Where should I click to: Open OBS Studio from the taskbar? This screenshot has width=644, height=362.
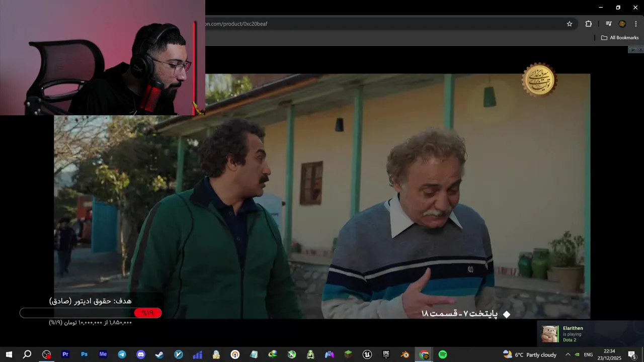point(46,354)
